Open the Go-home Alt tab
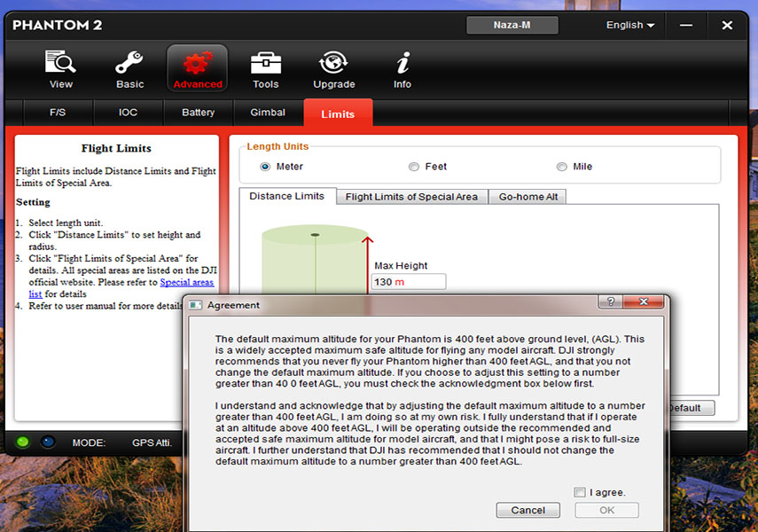758x532 pixels. (527, 197)
